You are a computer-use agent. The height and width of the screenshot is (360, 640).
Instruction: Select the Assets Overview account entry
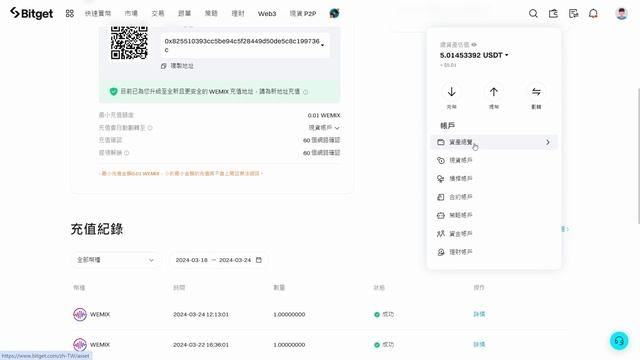coord(494,142)
